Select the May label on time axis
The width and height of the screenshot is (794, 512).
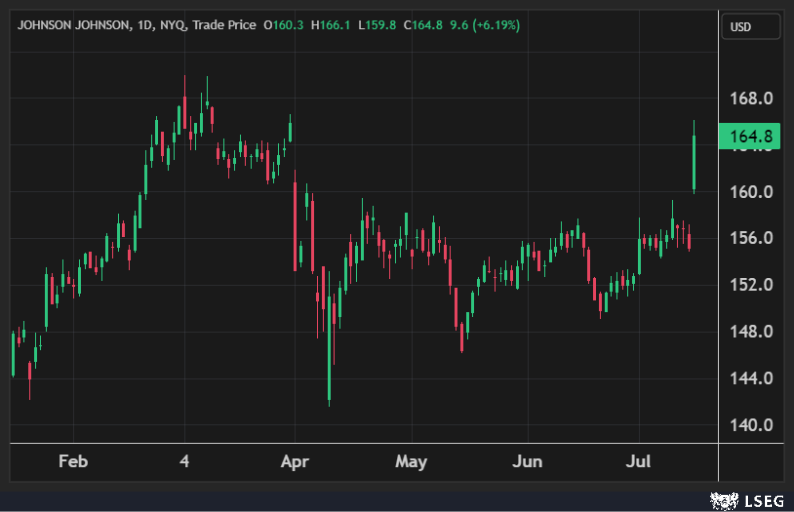411,462
